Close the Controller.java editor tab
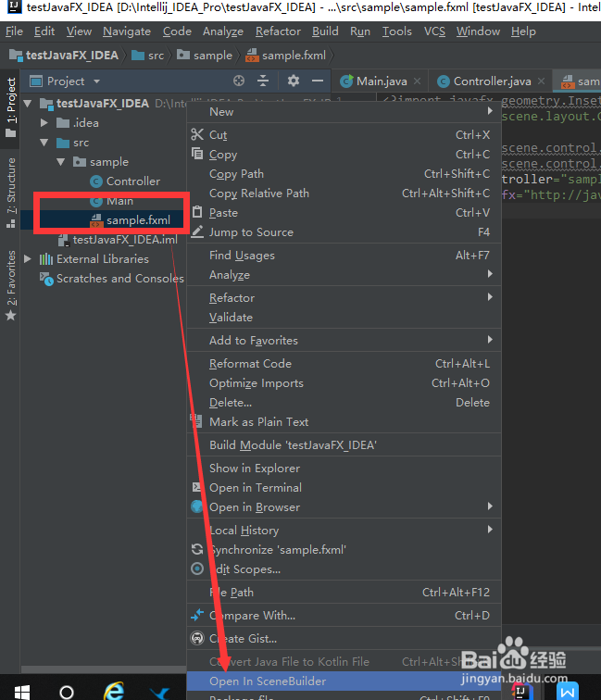 [x=541, y=81]
